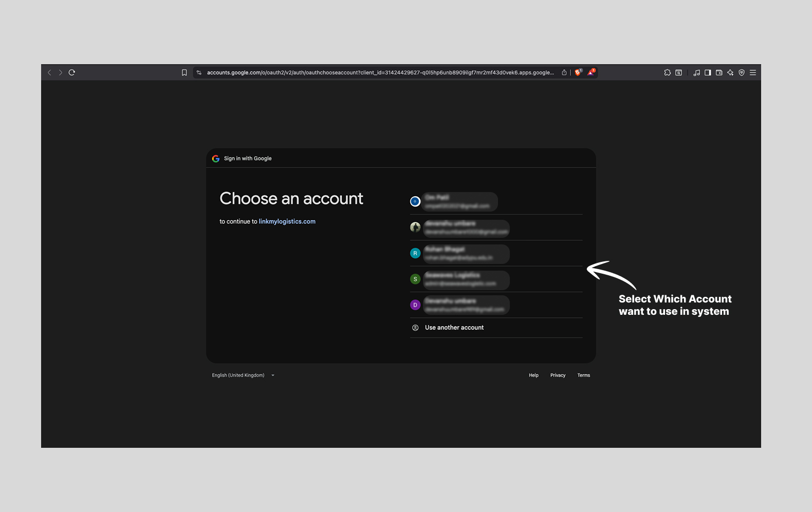The width and height of the screenshot is (812, 512).
Task: Bookmark this page with the bookmark icon
Action: point(184,72)
